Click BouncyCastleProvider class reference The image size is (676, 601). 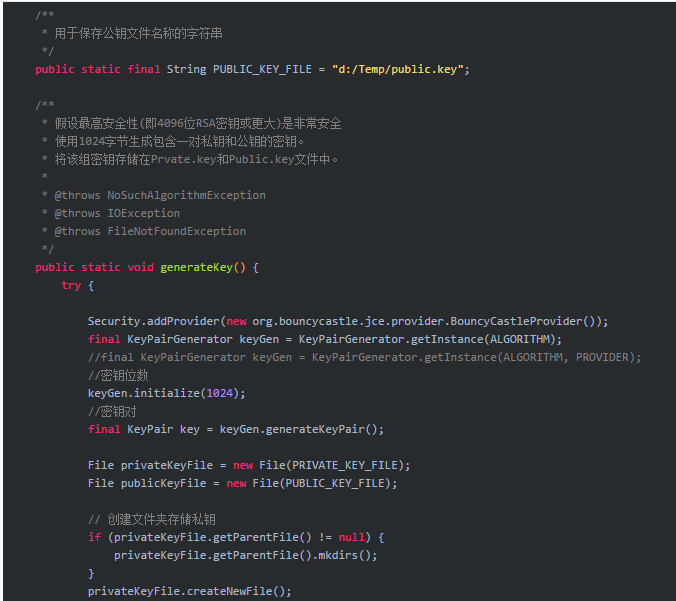(516, 321)
